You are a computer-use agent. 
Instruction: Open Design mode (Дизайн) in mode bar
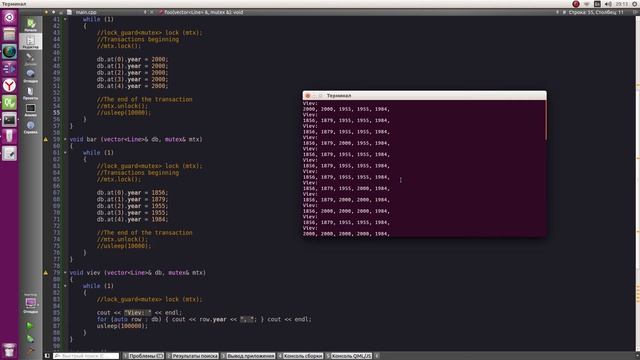tap(31, 59)
